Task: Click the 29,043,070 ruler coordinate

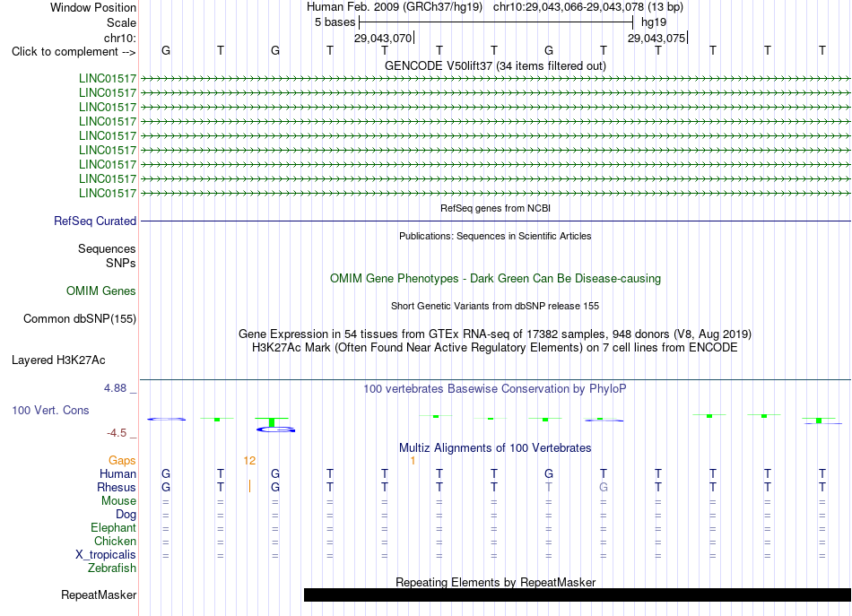Action: (383, 38)
